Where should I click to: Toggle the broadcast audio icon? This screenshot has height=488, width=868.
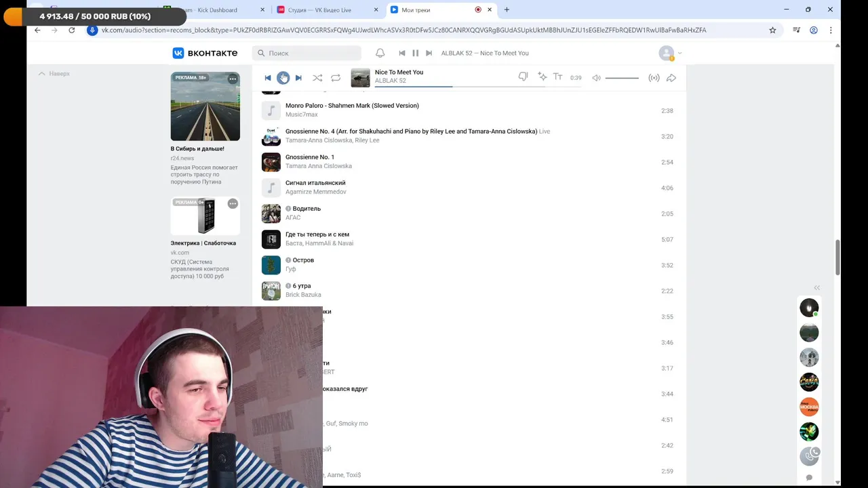coord(654,78)
